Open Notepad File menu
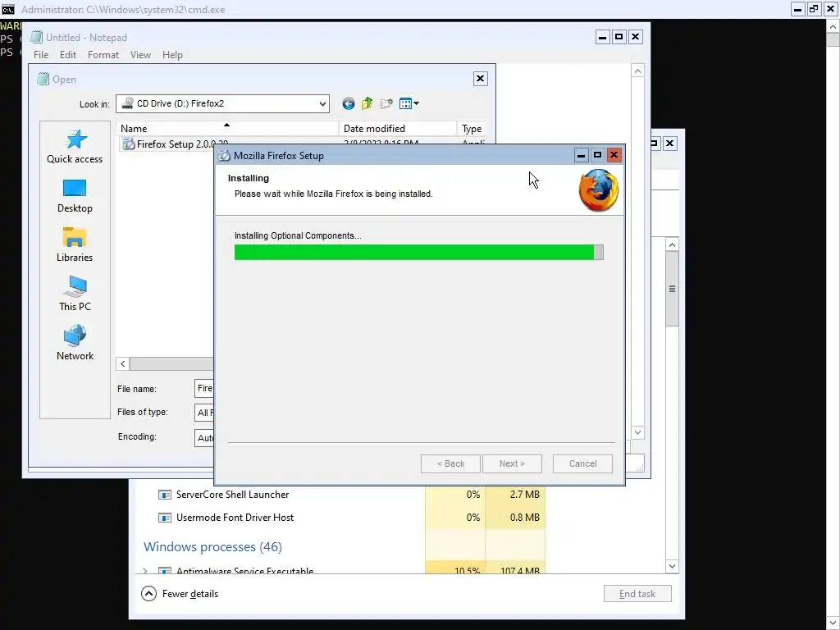Viewport: 840px width, 630px height. pyautogui.click(x=41, y=55)
